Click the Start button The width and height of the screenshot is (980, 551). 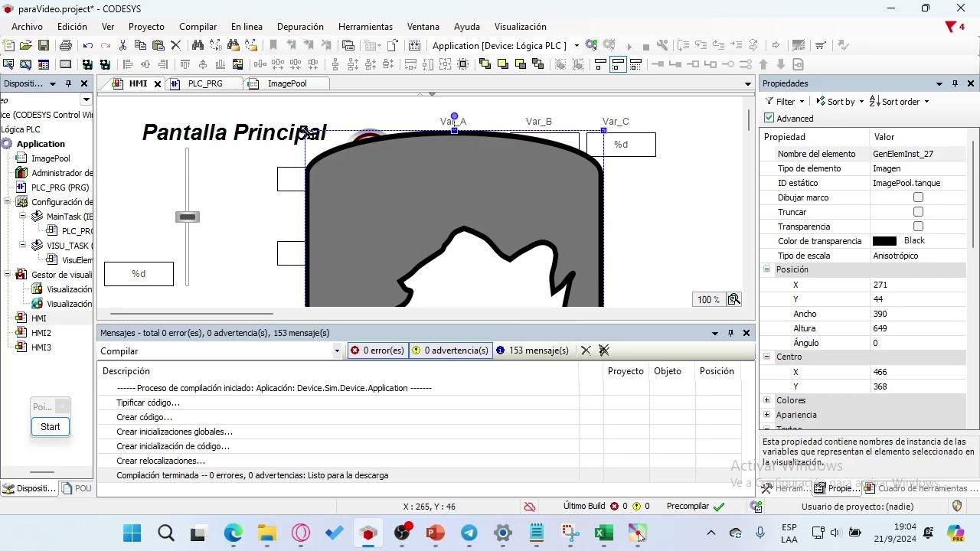coord(51,426)
